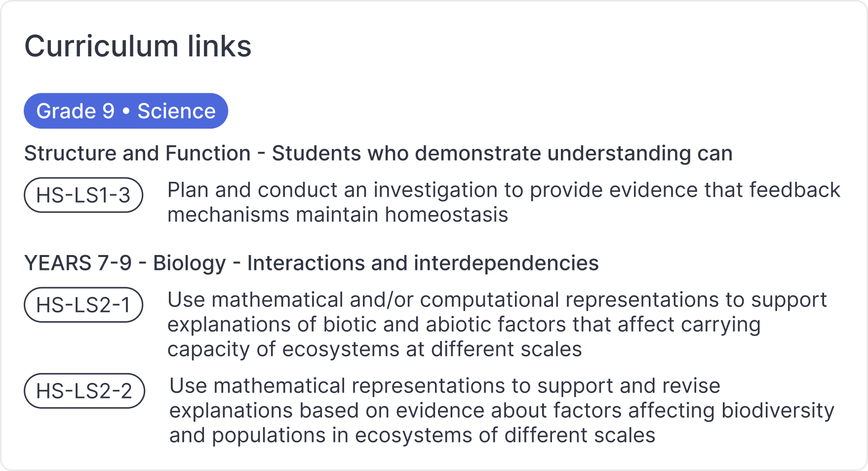Click the Grade 9 • Science badge

pyautogui.click(x=125, y=111)
